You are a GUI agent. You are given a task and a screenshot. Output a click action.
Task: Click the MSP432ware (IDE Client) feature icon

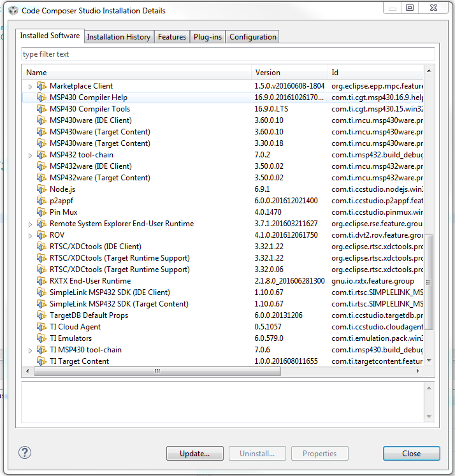point(41,166)
